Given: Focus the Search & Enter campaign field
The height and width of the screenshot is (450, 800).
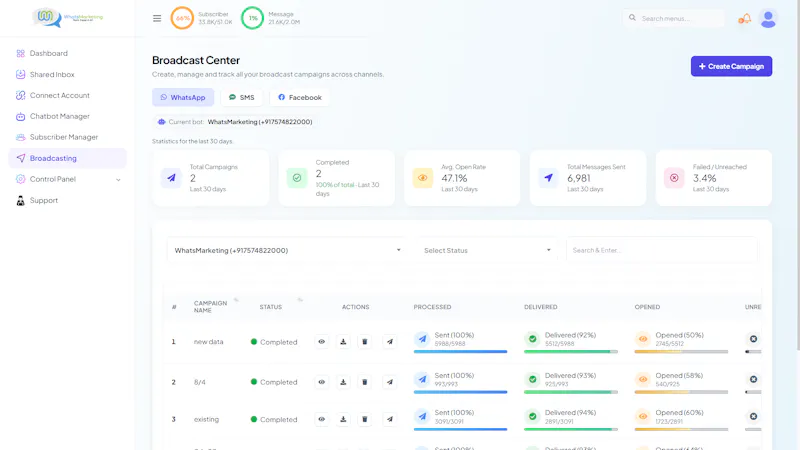Looking at the screenshot, I should 662,251.
